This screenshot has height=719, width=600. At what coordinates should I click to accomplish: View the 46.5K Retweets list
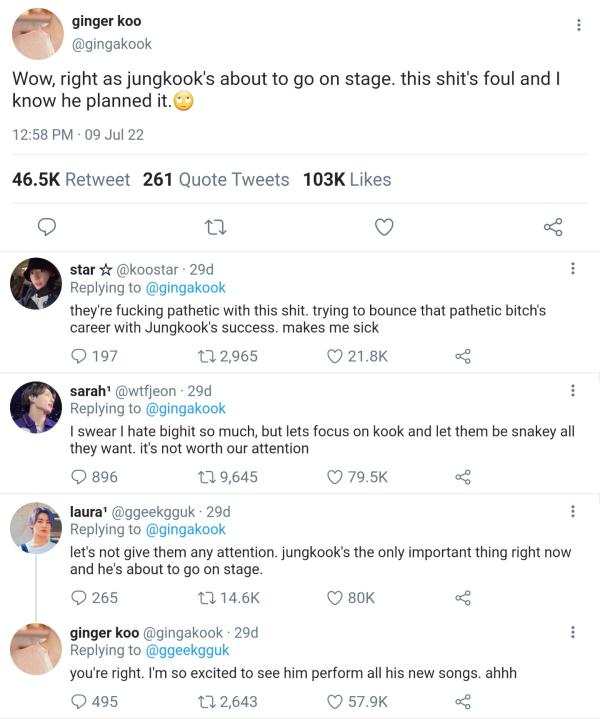pos(71,180)
